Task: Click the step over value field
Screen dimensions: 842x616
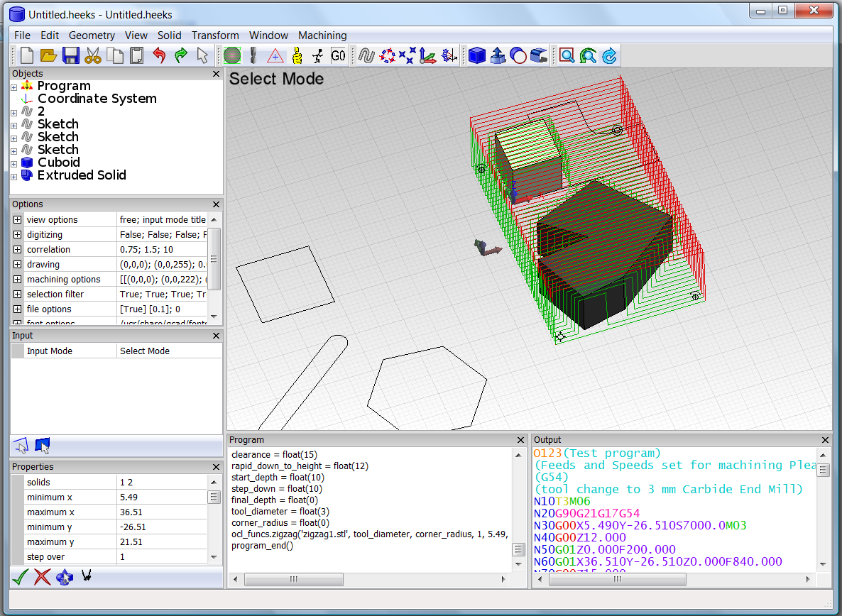Action: pos(162,557)
